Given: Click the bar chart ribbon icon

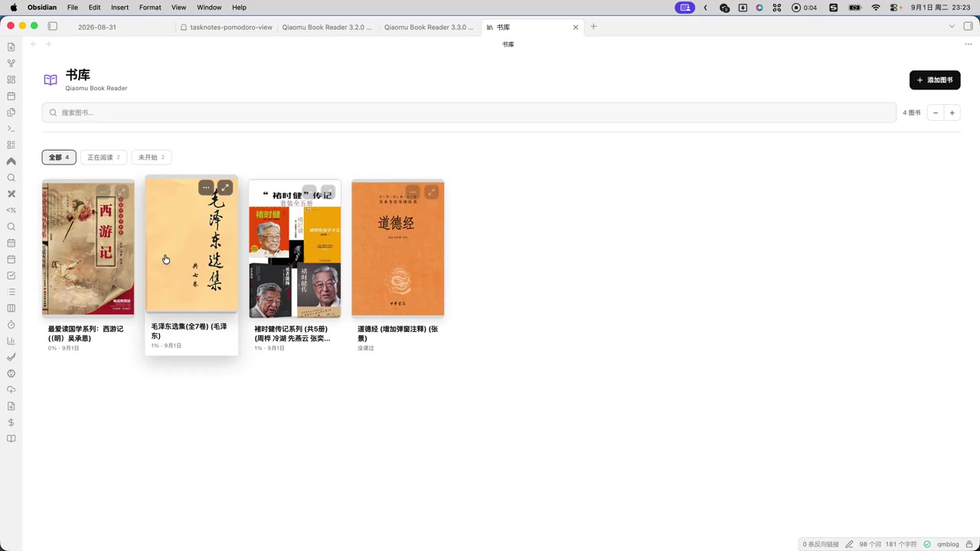Looking at the screenshot, I should pos(11,341).
